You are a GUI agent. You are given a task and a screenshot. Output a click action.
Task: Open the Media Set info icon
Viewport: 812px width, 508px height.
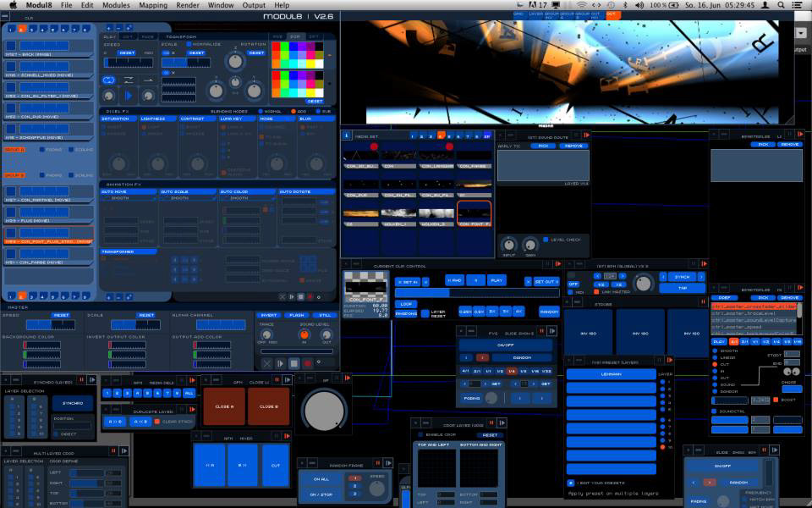(347, 135)
